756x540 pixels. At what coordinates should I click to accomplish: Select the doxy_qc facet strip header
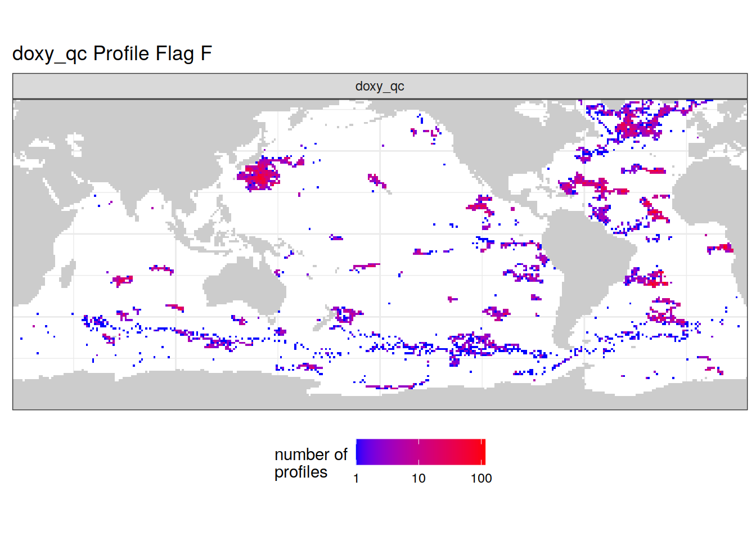pyautogui.click(x=380, y=86)
